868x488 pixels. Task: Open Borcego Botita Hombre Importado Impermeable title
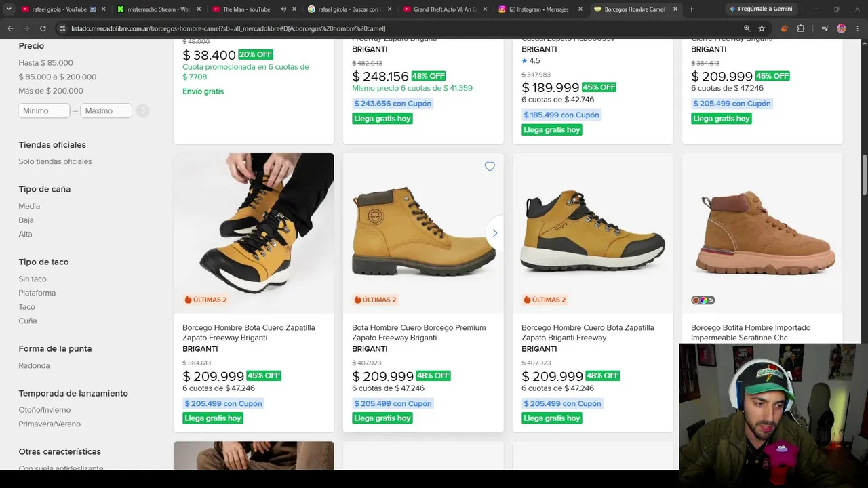(x=749, y=332)
